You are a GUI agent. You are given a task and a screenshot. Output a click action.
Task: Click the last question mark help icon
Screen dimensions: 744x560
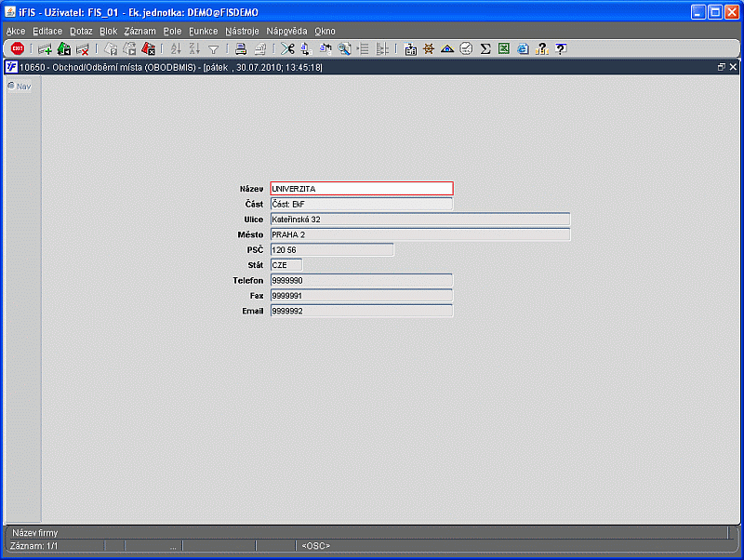(561, 48)
